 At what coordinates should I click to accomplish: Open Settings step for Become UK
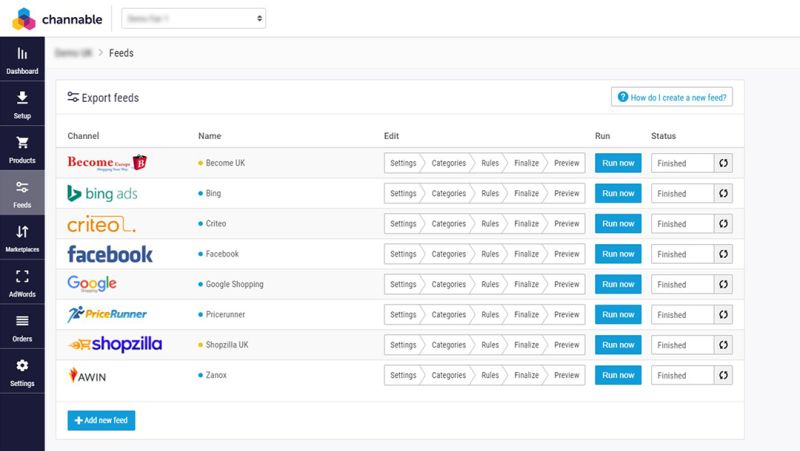coord(403,163)
